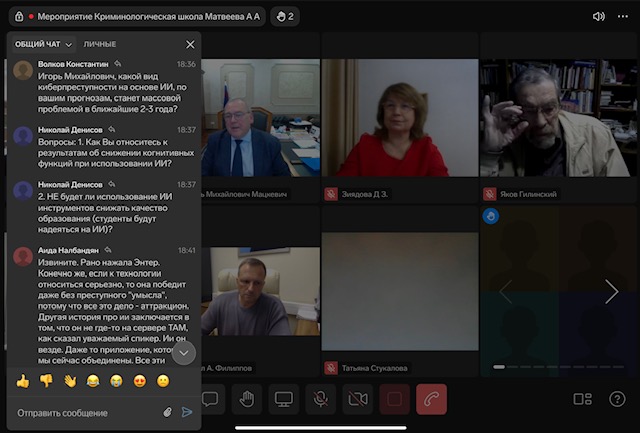Toggle the muted microphone button
This screenshot has width=640, height=433.
tap(321, 399)
